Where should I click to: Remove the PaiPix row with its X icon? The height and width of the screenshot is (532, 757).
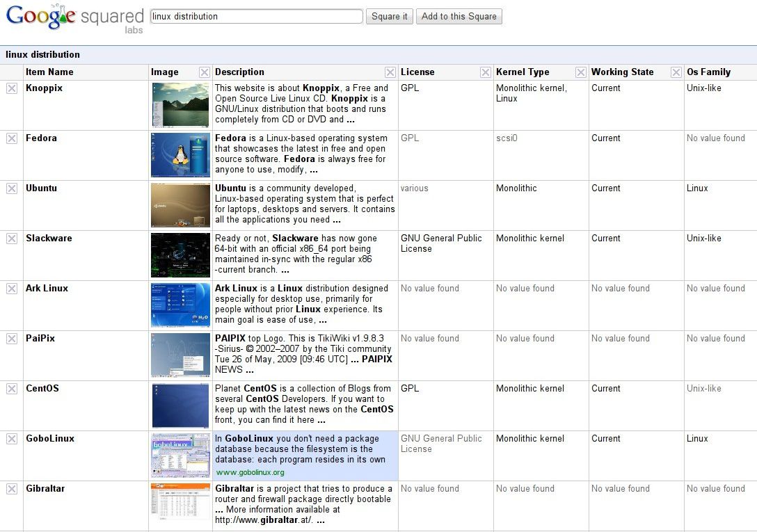12,339
